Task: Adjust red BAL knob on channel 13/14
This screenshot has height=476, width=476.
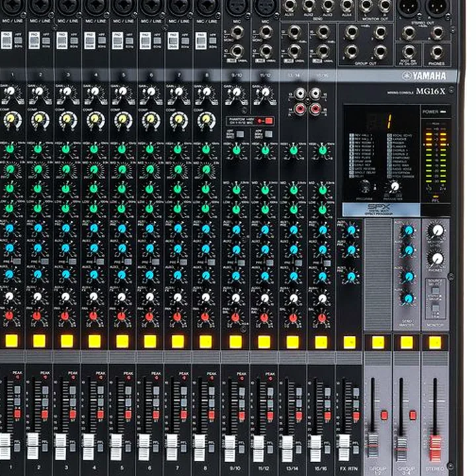Action: point(293,318)
